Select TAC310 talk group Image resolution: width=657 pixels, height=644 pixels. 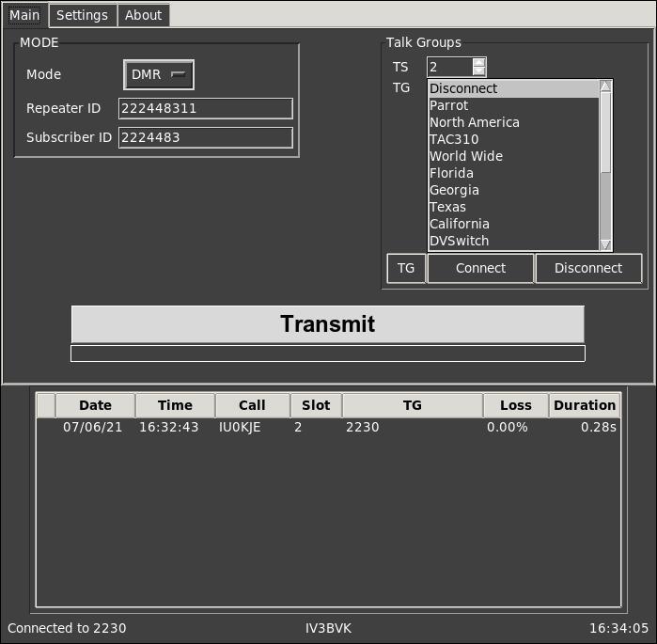tap(514, 139)
